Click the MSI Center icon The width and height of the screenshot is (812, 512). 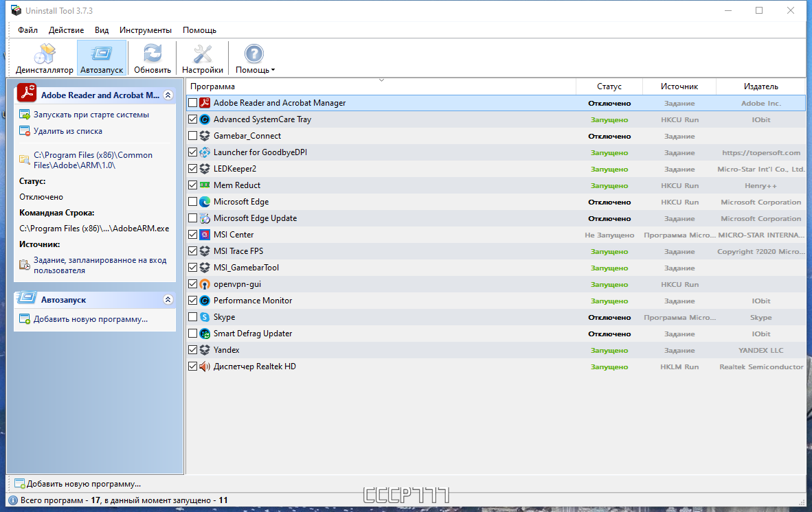coord(205,235)
